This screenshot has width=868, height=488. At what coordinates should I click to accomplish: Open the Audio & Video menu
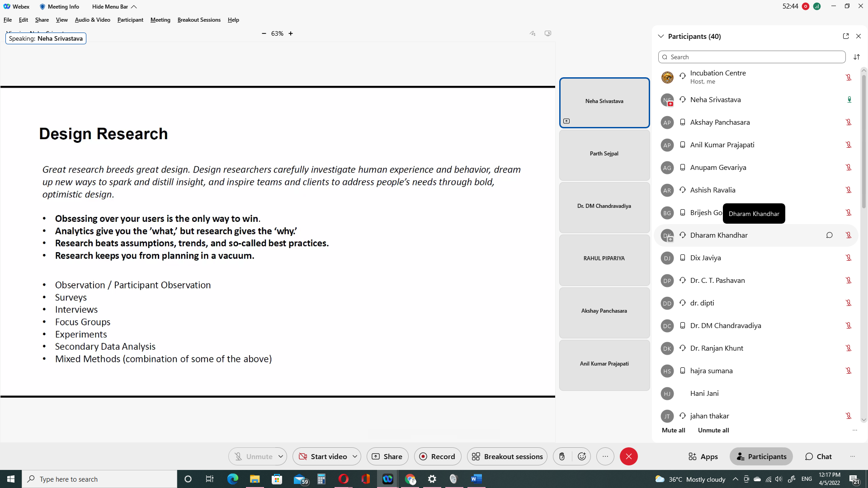tap(92, 20)
